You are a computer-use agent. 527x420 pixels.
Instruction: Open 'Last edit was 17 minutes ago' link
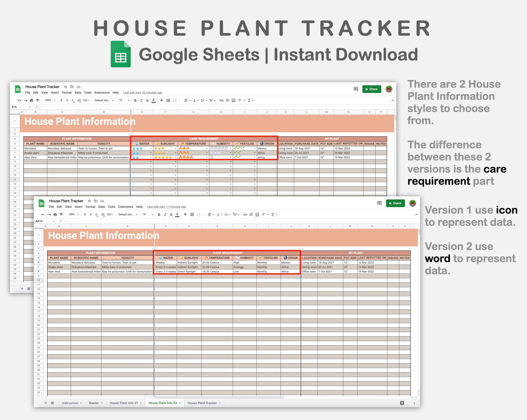(x=166, y=207)
